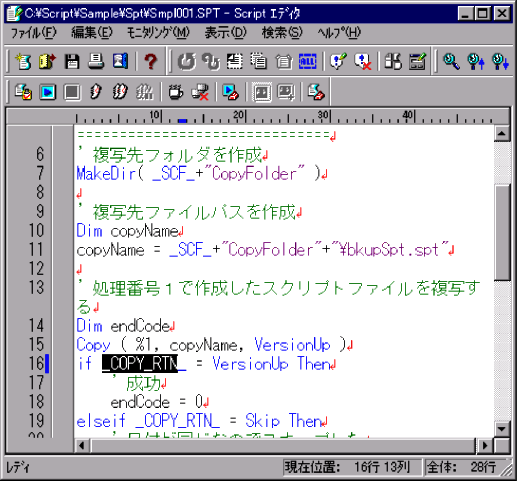Print the script using the printer icon
Screen dimensions: 518x481
click(96, 61)
